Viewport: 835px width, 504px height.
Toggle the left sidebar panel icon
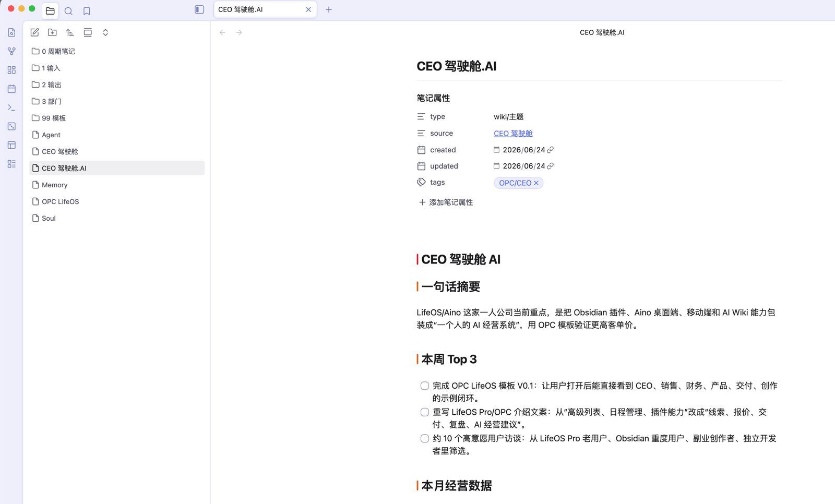click(199, 9)
